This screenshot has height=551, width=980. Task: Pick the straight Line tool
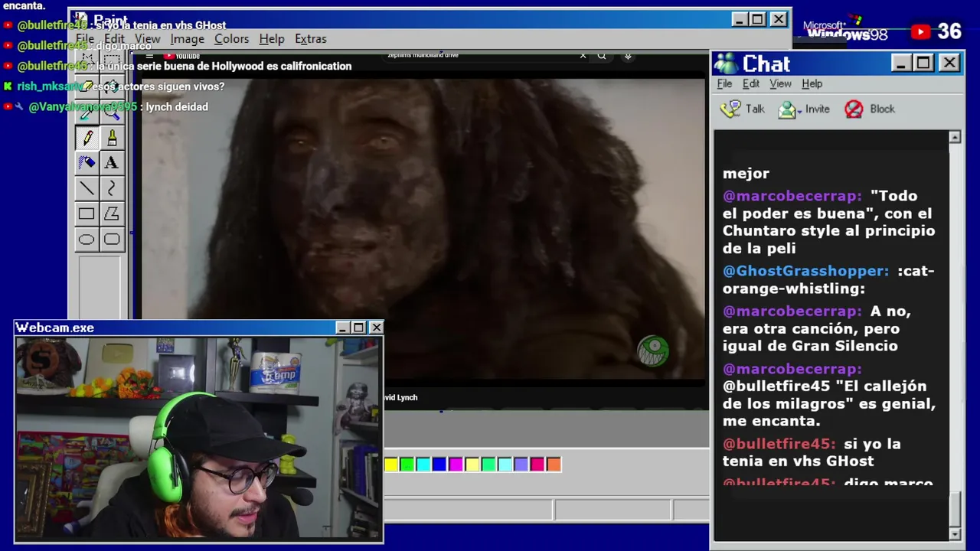[x=87, y=188]
